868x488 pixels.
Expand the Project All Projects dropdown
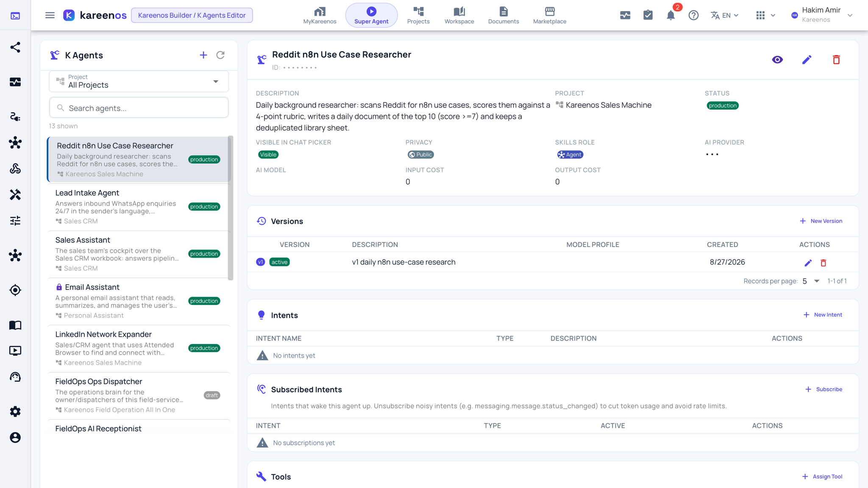pos(139,81)
